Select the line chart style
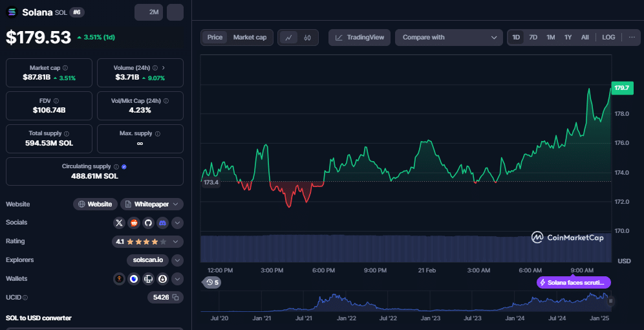Screen dimensions: 644x330 click(289, 38)
